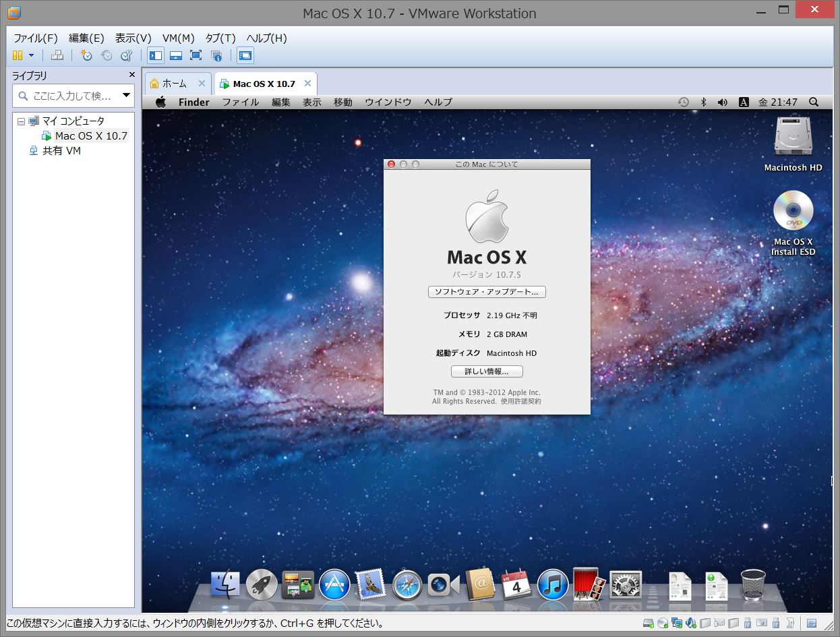Open the Apple menu
The image size is (840, 637).
click(x=160, y=102)
